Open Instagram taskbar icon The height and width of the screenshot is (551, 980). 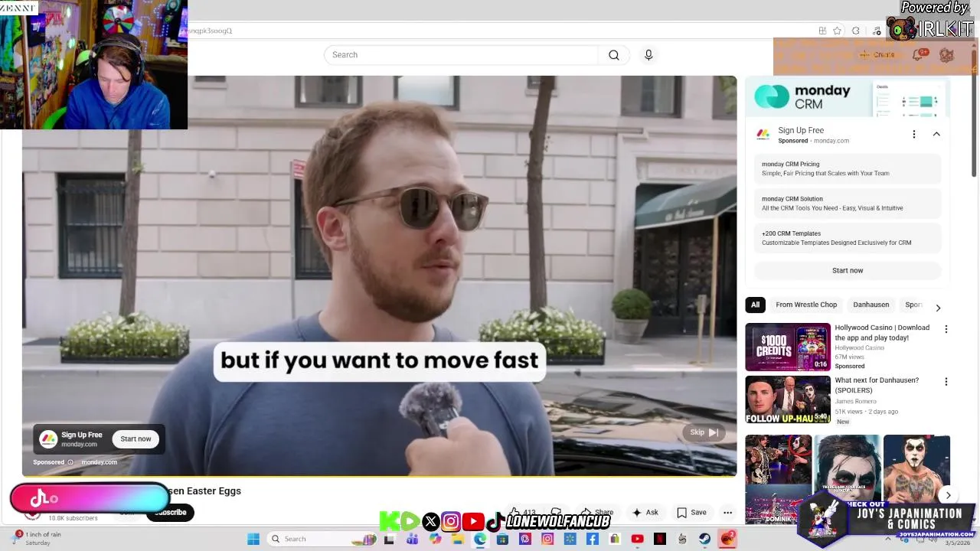(547, 539)
